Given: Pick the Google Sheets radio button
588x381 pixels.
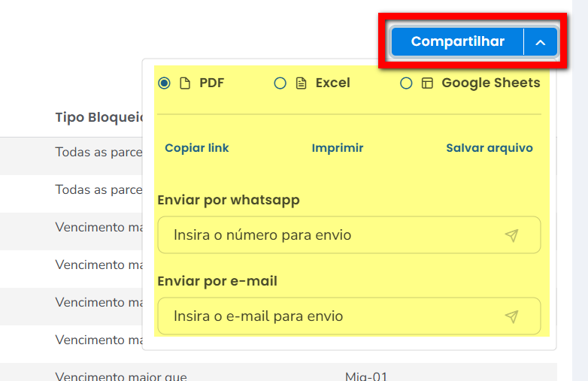Looking at the screenshot, I should click(406, 83).
